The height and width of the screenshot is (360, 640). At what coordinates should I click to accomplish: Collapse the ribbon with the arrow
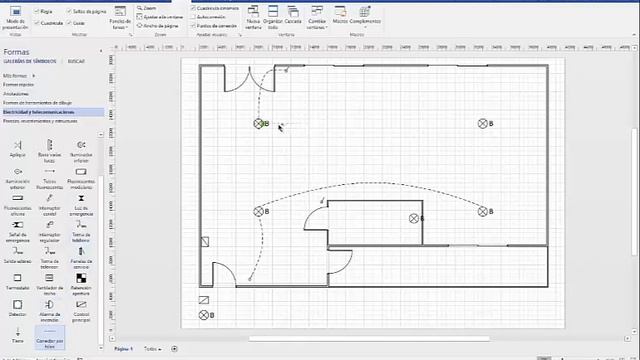coord(634,35)
